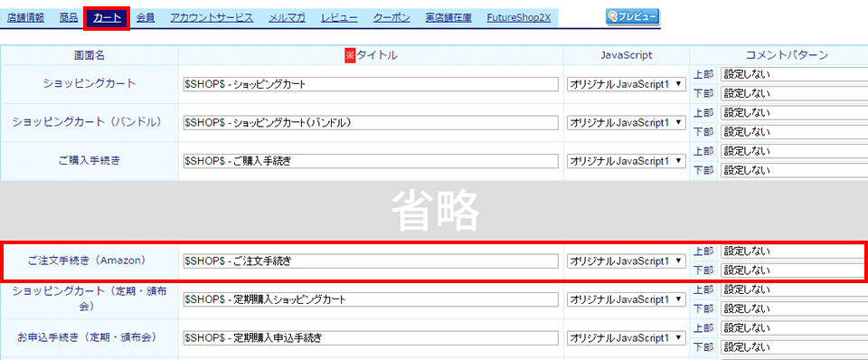868x360 pixels.
Task: Open JavaScript dropdown for お申込手続き（定期・頒布会）
Action: pyautogui.click(x=626, y=338)
